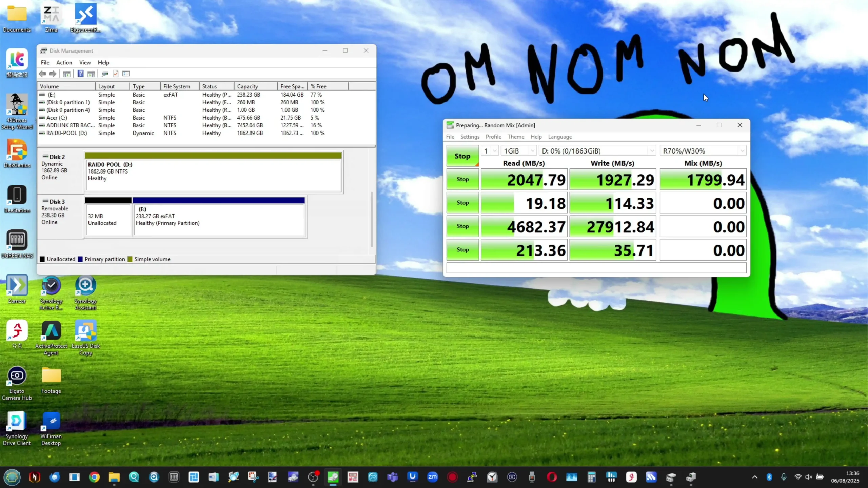The image size is (868, 488).
Task: Select (E:) exFAT partition block on Disk 3
Action: pyautogui.click(x=219, y=217)
